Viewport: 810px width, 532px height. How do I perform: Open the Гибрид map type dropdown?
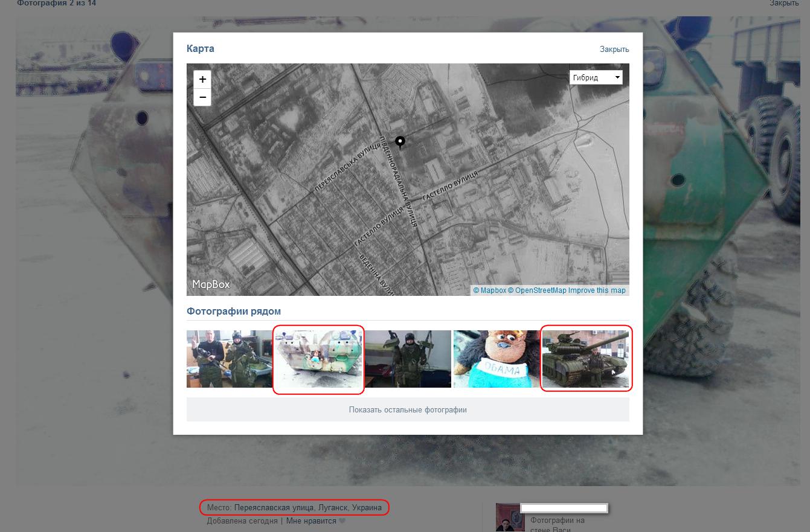[596, 77]
